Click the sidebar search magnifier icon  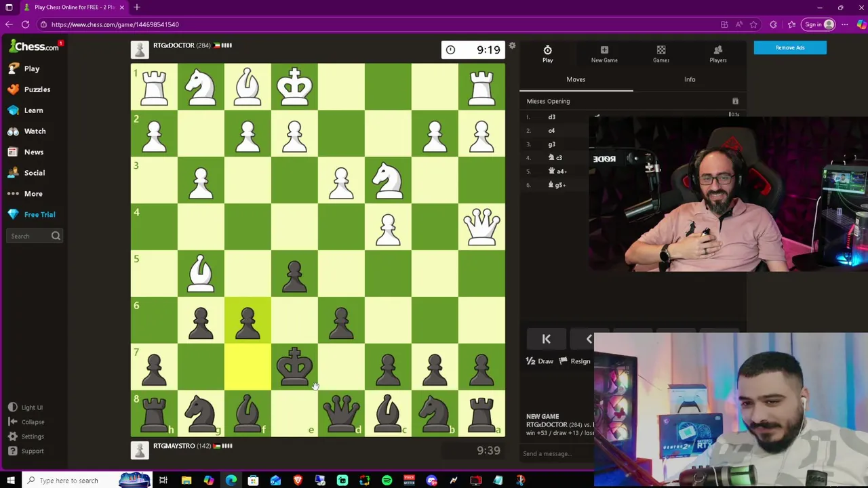pos(56,236)
